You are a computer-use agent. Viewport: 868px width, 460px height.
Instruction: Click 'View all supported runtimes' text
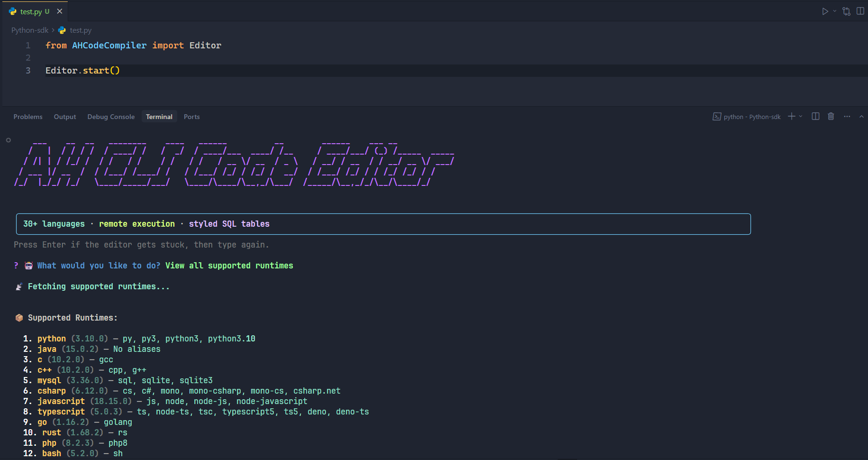[x=229, y=266]
